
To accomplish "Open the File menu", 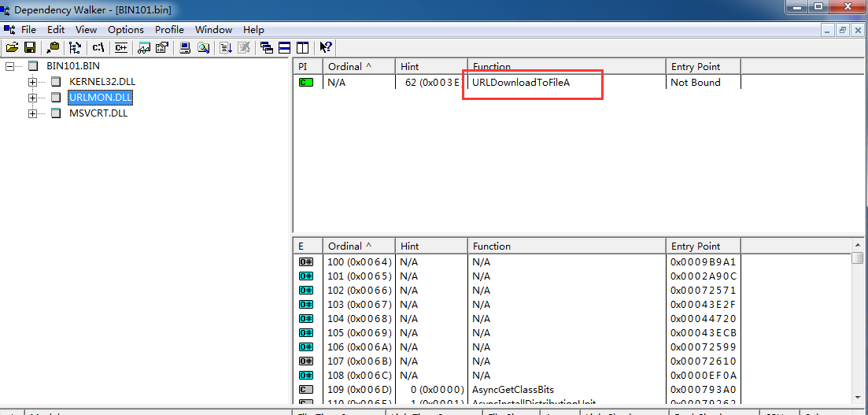I will click(29, 29).
